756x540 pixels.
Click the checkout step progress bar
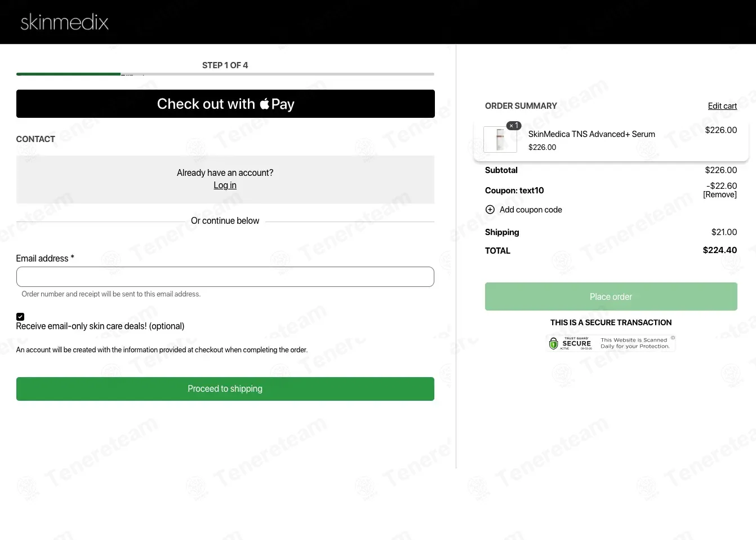click(x=225, y=74)
